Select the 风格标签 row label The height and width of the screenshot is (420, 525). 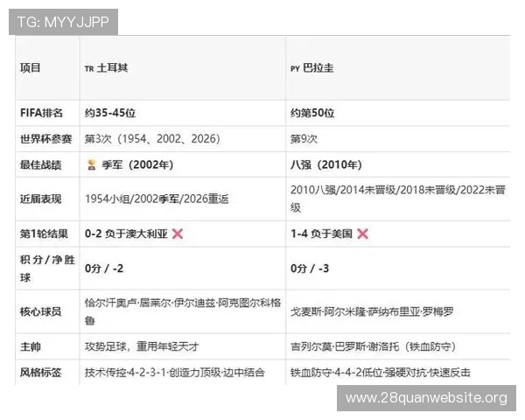point(41,373)
